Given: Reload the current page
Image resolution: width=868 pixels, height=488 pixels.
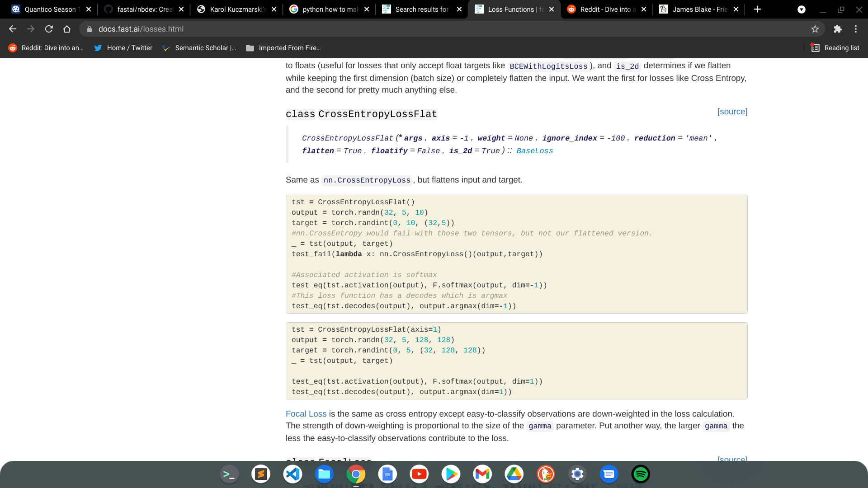Looking at the screenshot, I should click(x=49, y=29).
